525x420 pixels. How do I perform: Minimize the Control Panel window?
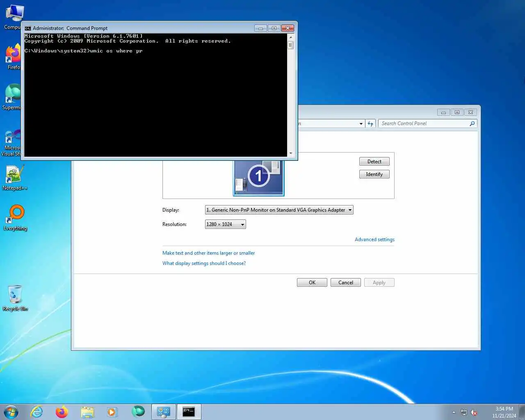[443, 112]
